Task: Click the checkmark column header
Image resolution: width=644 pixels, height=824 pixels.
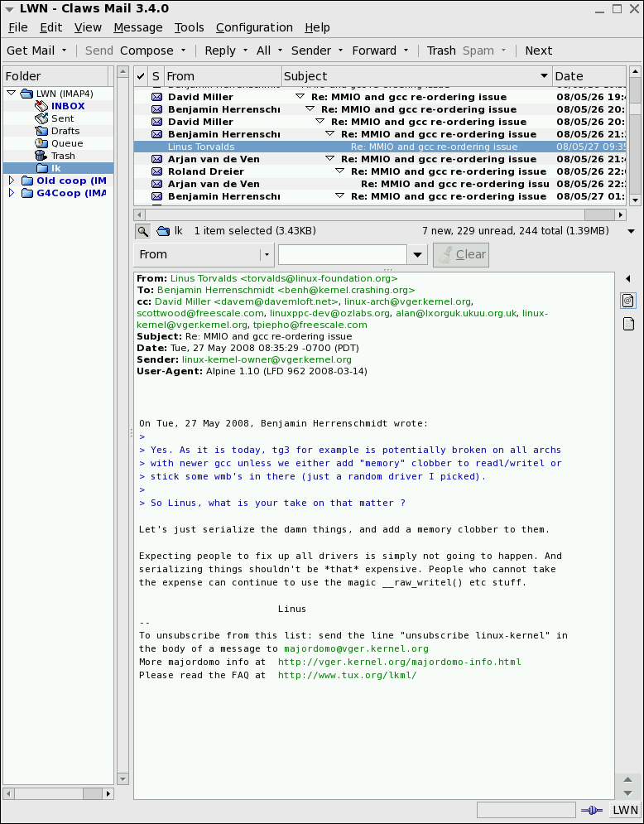Action: coord(141,76)
